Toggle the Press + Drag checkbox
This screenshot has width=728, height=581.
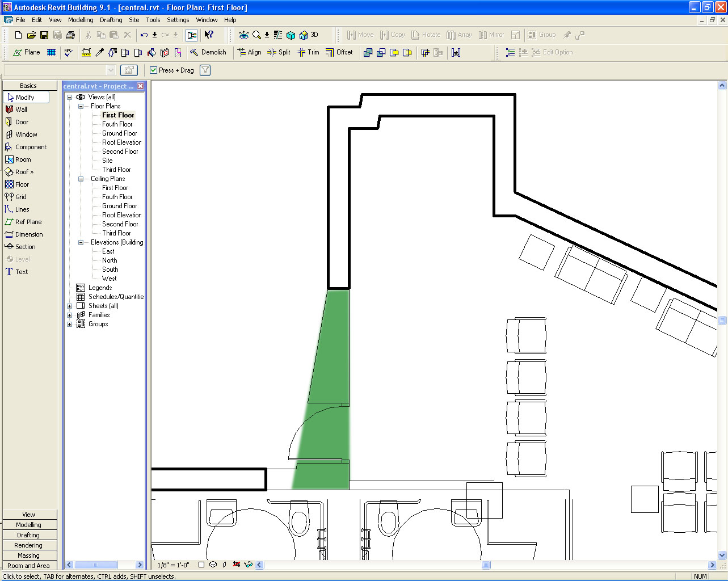point(153,70)
